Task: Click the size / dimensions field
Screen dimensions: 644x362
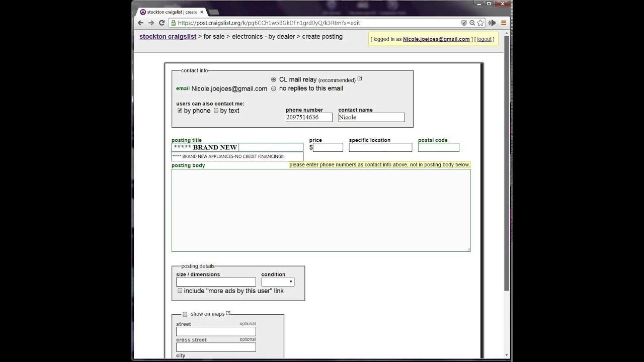Action: 216,282
